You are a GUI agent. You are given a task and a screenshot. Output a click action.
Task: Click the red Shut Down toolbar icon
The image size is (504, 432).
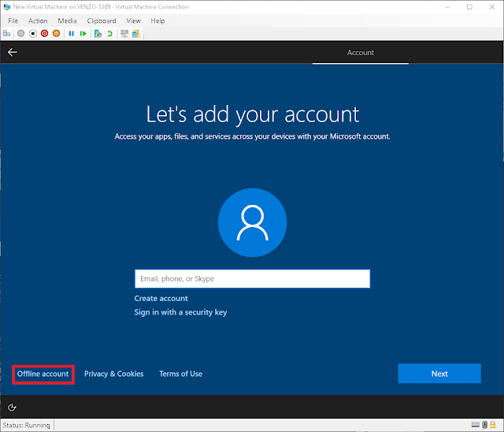[44, 33]
